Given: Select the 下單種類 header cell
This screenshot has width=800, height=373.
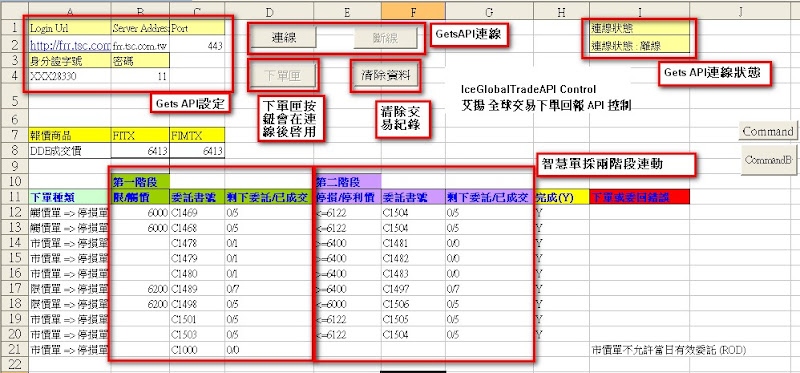Looking at the screenshot, I should [x=70, y=196].
